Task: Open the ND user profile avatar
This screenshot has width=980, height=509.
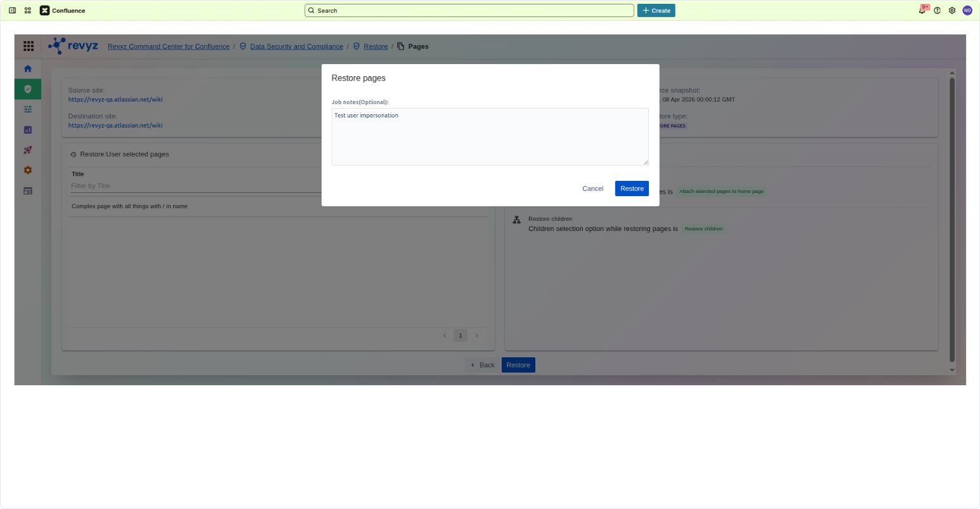Action: click(967, 11)
